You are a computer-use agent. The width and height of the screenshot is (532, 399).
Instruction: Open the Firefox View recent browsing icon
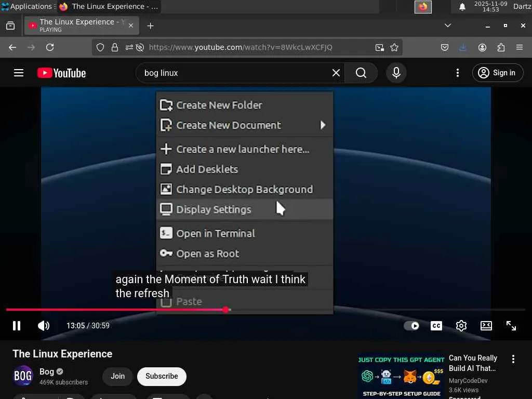point(10,26)
